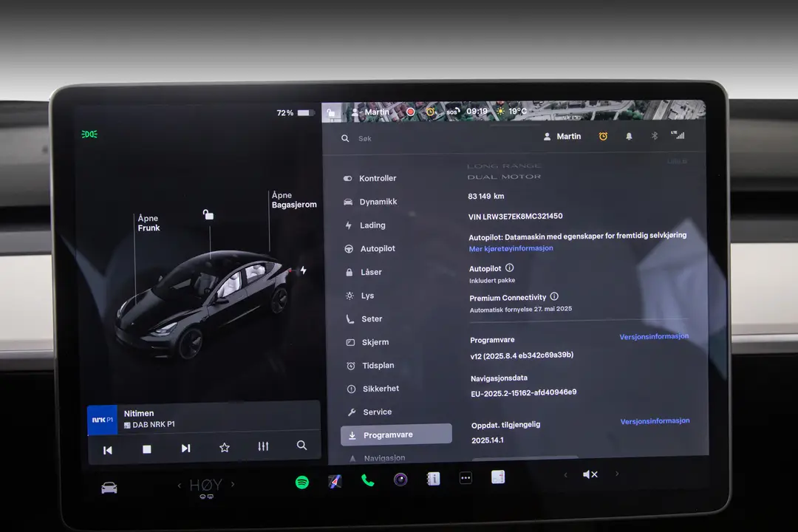Image resolution: width=798 pixels, height=532 pixels.
Task: Open trunk via Åpne Bagasjerom
Action: 293,199
